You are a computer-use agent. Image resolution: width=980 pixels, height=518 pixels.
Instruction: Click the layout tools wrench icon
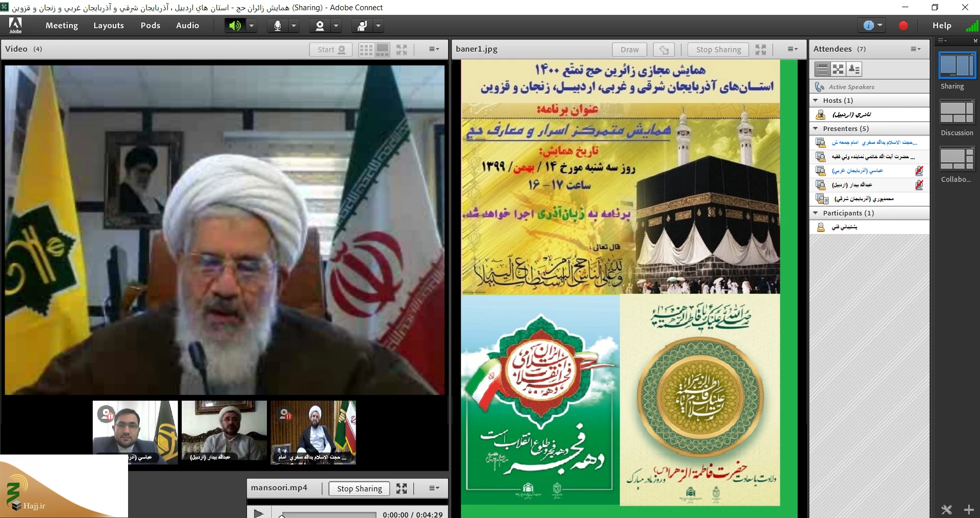(947, 510)
